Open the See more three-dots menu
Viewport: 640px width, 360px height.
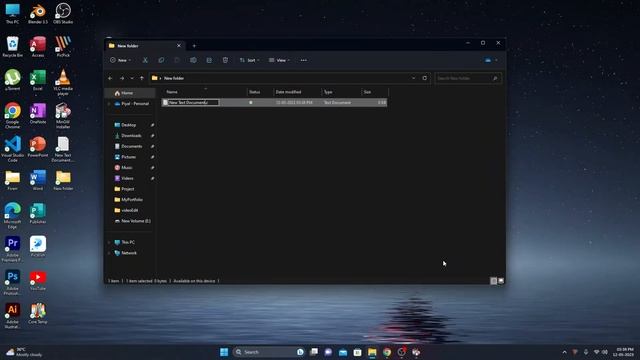[x=303, y=60]
